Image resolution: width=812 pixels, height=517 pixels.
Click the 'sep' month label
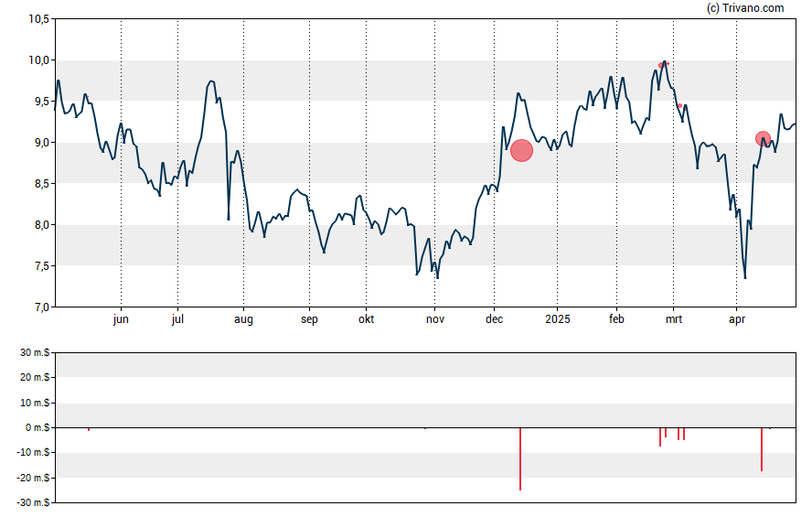pos(309,319)
